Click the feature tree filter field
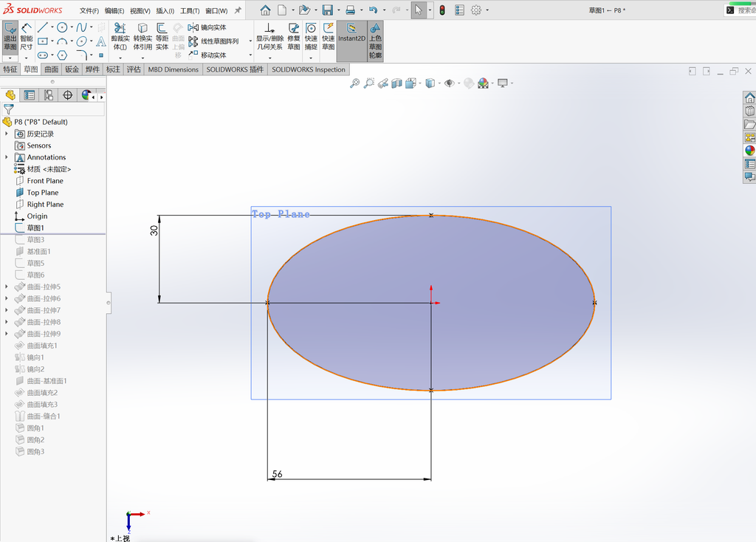Viewport: 756px width, 542px height. tap(53, 109)
